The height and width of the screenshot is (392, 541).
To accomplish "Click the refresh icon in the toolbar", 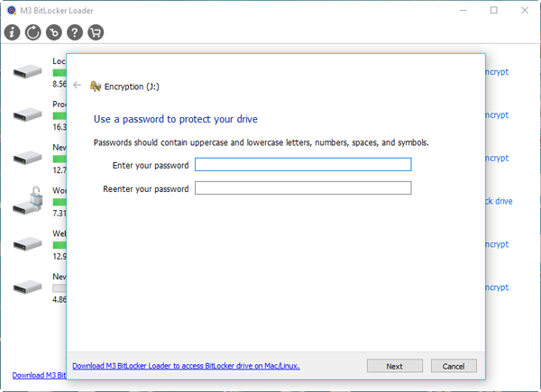I will coord(33,32).
